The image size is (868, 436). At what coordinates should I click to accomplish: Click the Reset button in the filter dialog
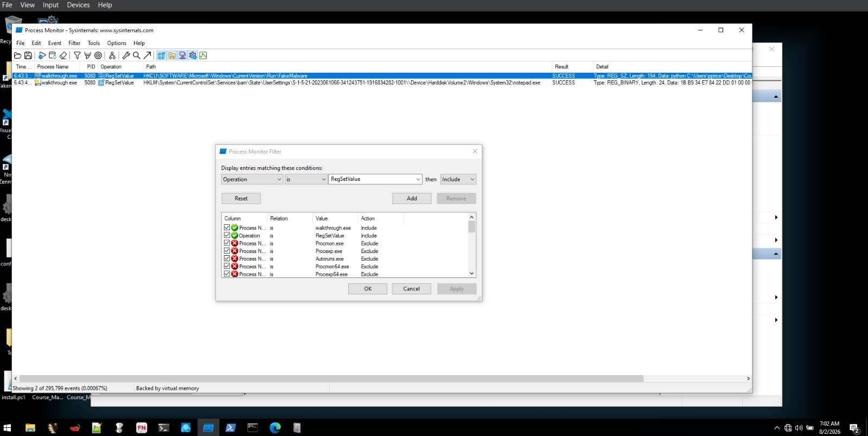(x=241, y=198)
